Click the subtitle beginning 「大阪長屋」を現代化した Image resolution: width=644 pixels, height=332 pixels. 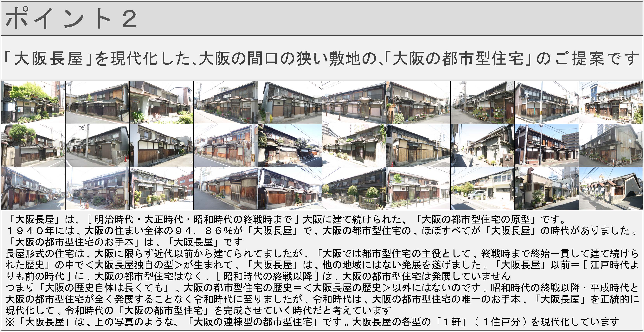coord(321,58)
